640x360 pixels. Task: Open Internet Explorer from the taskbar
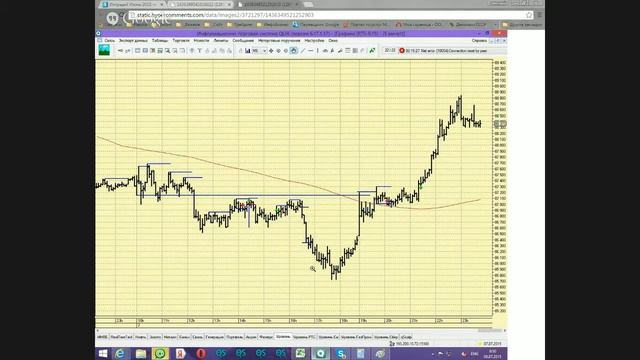pyautogui.click(x=120, y=353)
